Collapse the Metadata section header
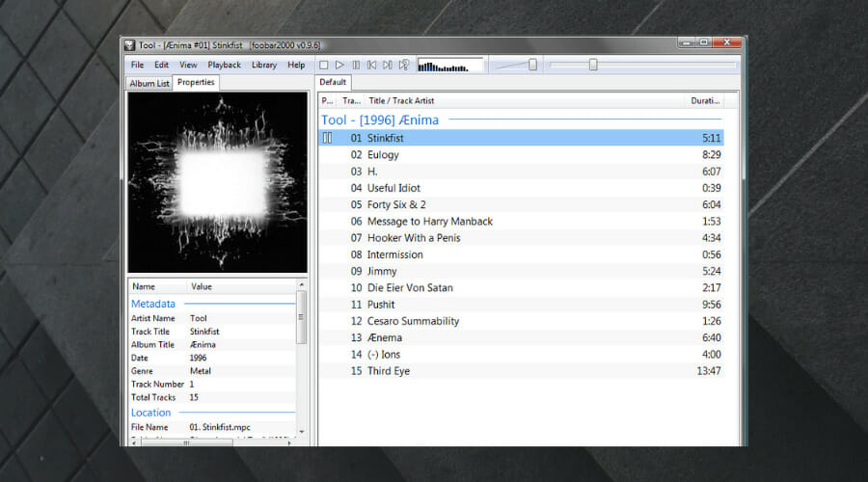Screen dimensions: 868x482 coord(212,304)
